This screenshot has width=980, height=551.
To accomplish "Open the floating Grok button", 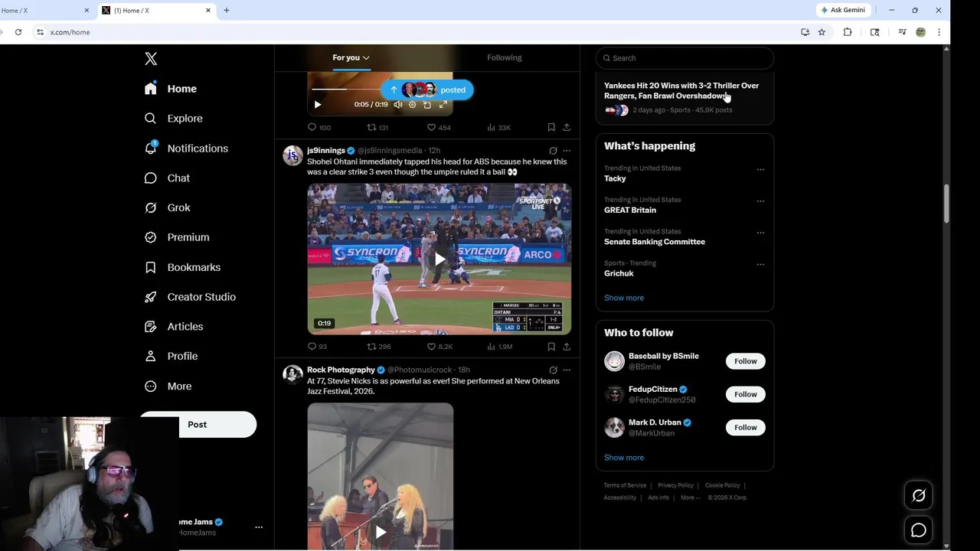I will tap(919, 496).
